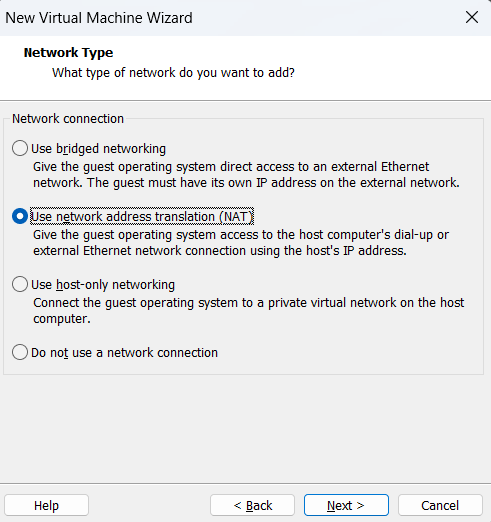Click the 'Network connection' group label

[x=68, y=119]
